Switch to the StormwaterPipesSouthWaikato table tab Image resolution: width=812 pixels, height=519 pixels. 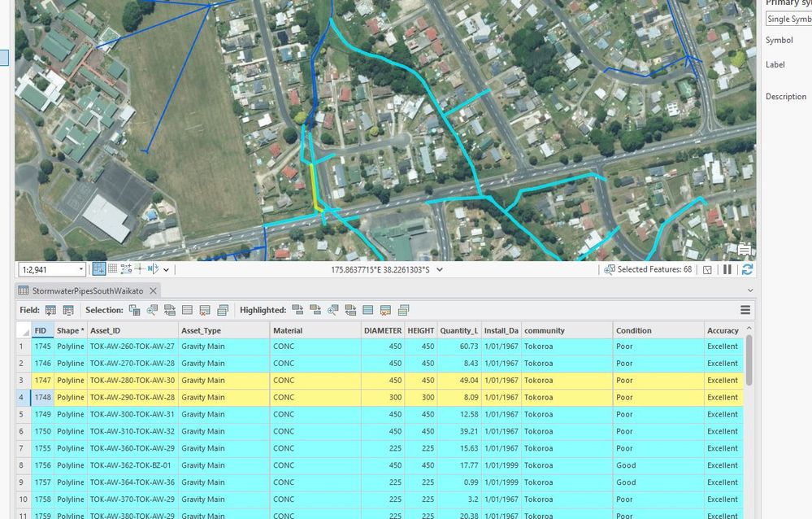coord(88,291)
